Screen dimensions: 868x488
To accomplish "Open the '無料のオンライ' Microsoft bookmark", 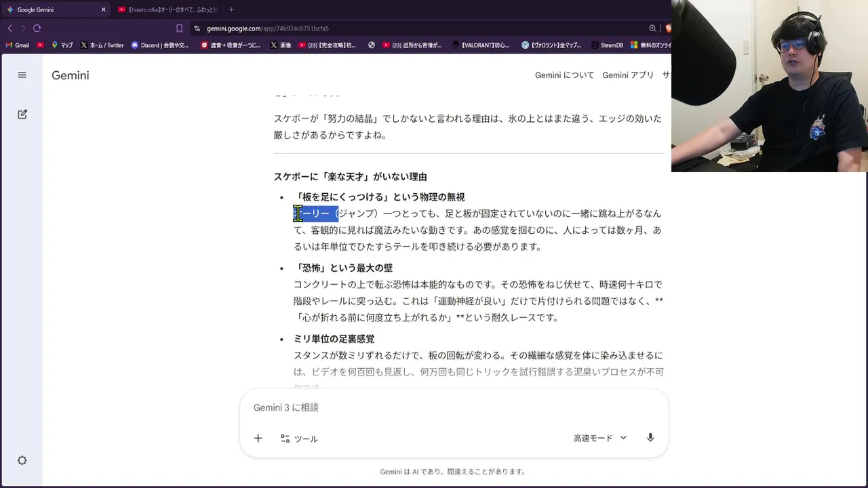I will 650,45.
